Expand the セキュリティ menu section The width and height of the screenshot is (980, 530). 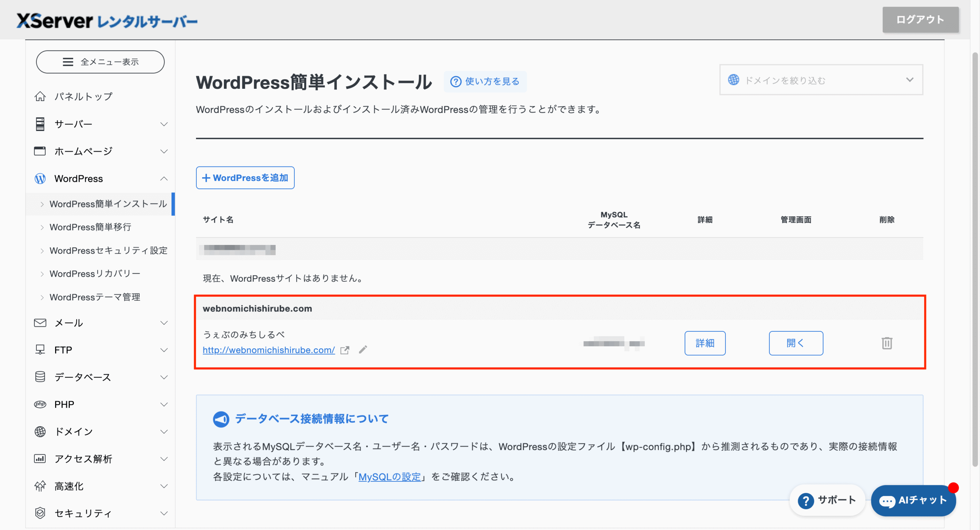click(x=164, y=513)
